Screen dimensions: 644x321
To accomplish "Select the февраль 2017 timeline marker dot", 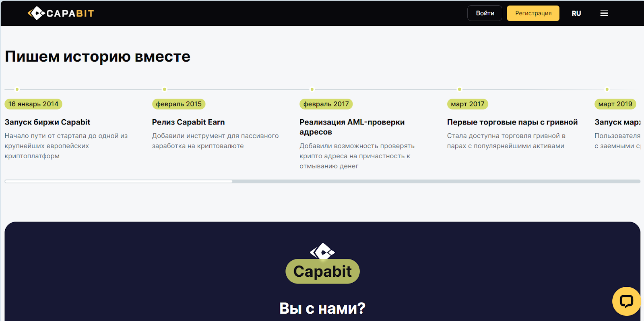I will 312,89.
